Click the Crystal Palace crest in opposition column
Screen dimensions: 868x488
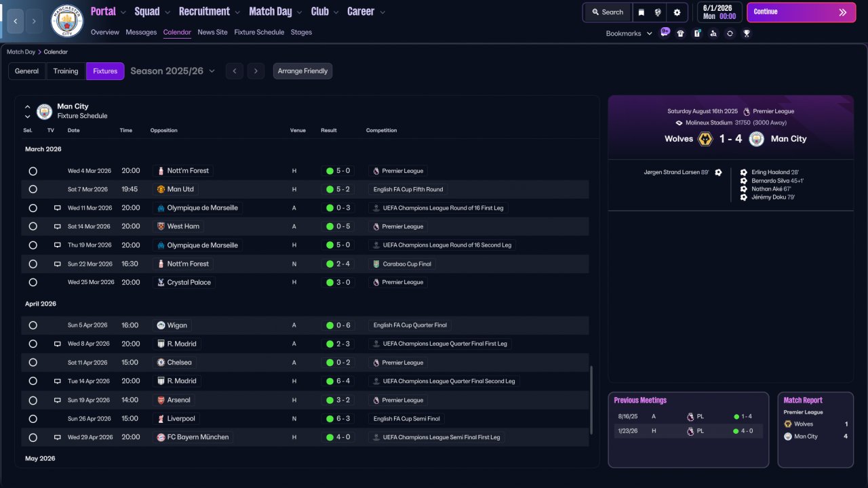click(x=161, y=282)
